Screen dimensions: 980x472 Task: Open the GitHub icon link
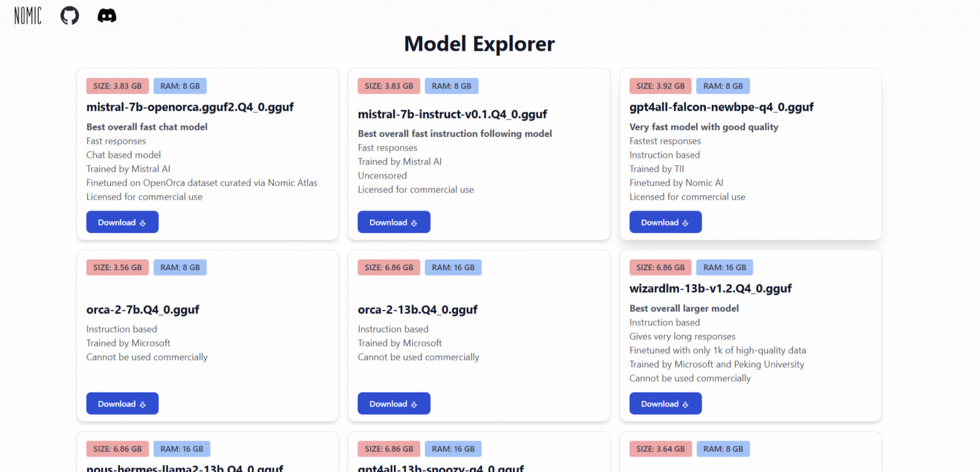70,16
